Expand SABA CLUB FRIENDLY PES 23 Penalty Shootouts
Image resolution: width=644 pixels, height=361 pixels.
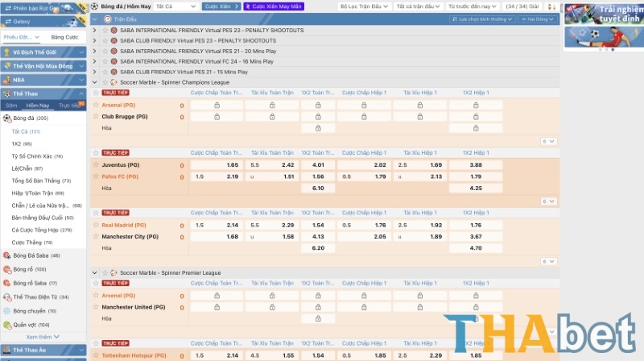point(95,40)
